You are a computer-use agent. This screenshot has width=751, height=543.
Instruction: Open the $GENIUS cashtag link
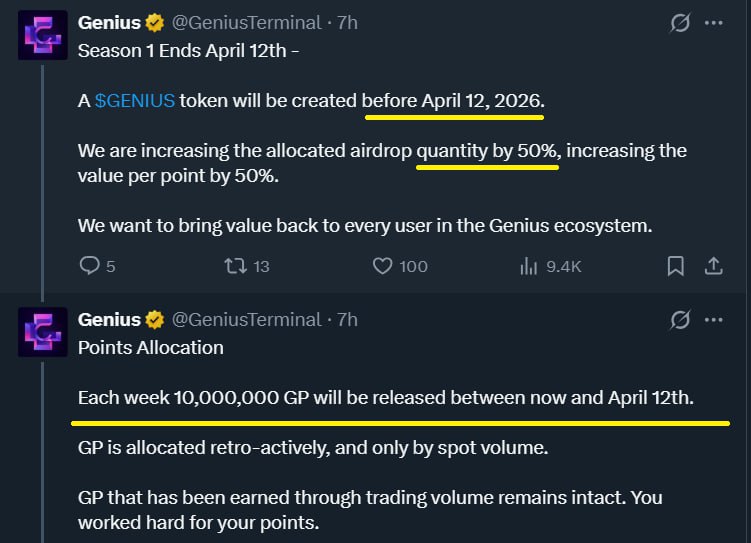pyautogui.click(x=134, y=101)
